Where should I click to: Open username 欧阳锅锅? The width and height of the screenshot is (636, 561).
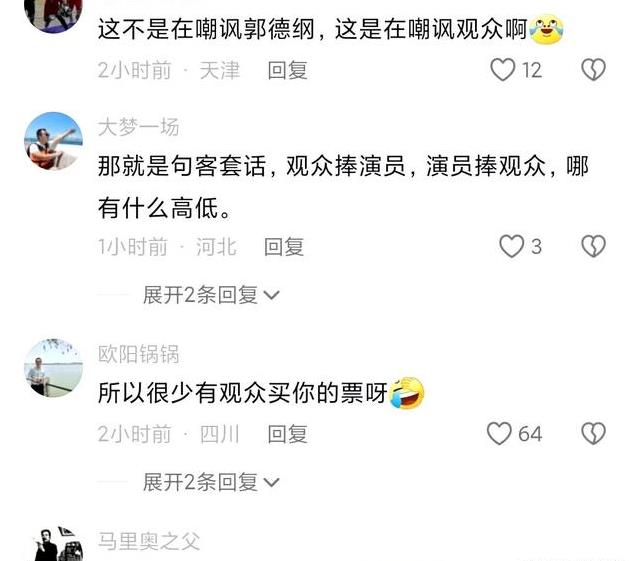click(x=139, y=354)
